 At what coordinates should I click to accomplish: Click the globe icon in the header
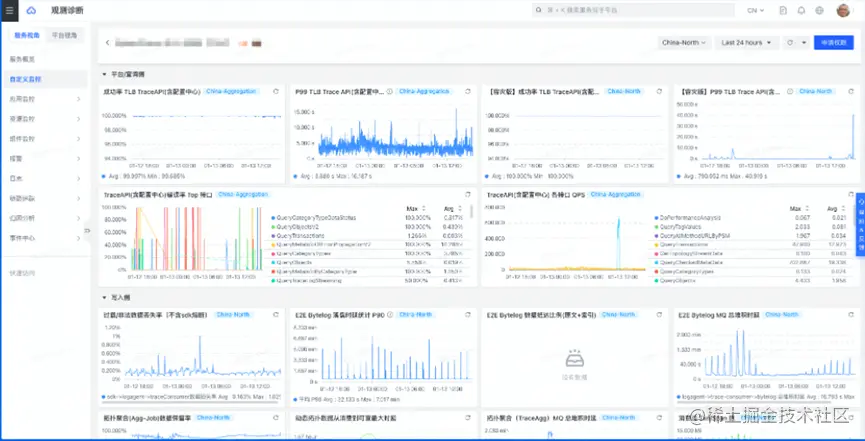(819, 10)
